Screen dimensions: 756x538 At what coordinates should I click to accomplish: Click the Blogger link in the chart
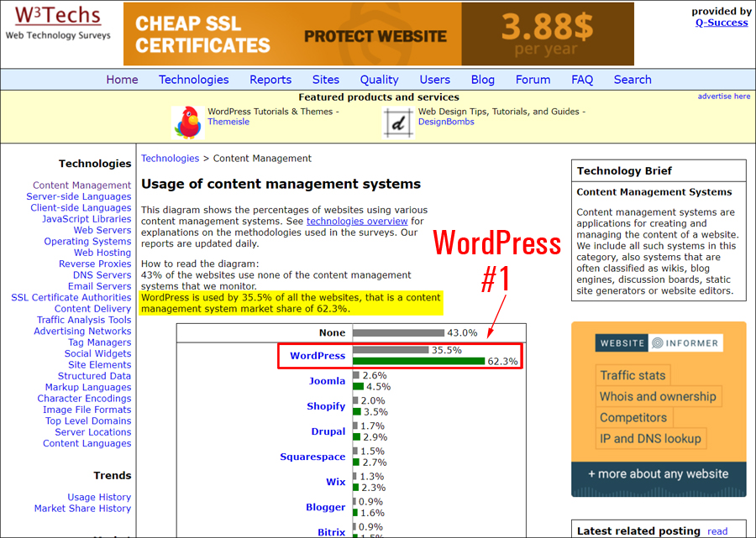(326, 507)
